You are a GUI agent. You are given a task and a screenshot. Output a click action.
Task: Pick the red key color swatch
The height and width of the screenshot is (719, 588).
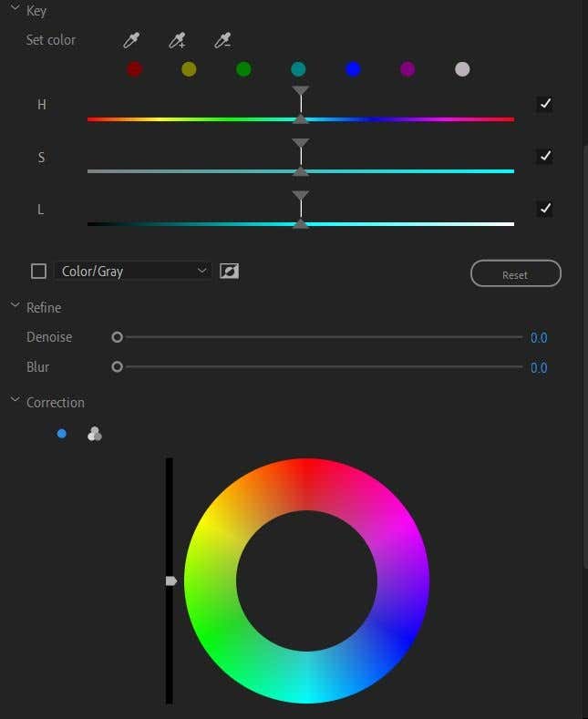coord(135,69)
